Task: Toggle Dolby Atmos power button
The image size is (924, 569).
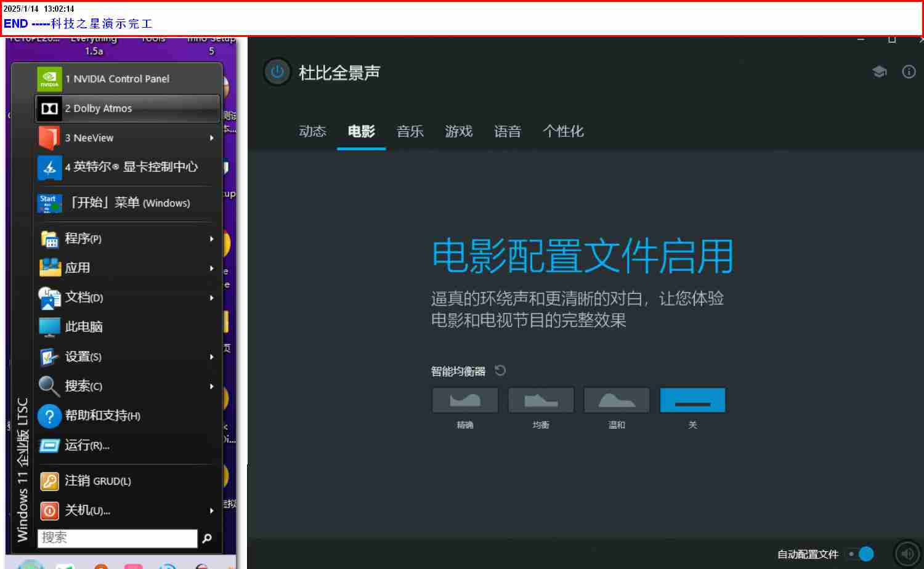Action: [x=277, y=72]
